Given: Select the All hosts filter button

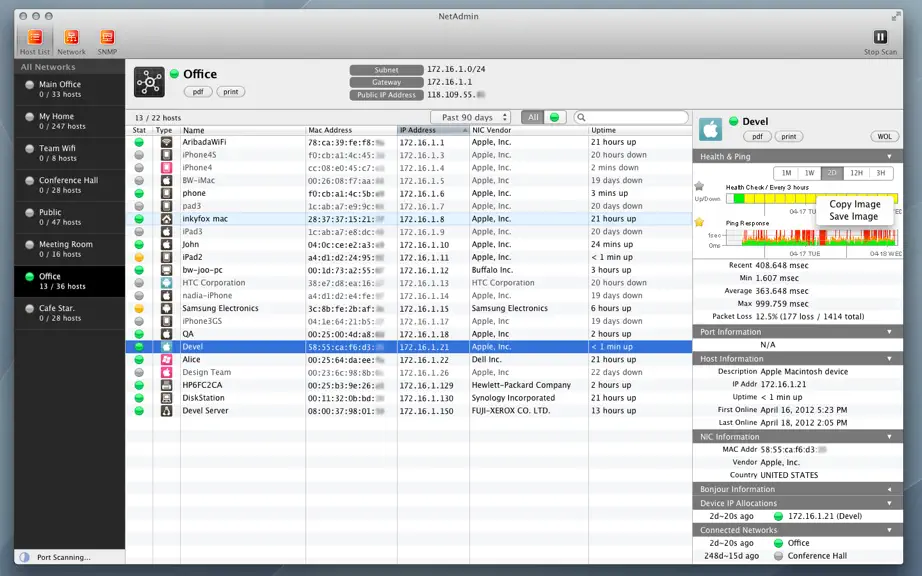Looking at the screenshot, I should pyautogui.click(x=533, y=117).
